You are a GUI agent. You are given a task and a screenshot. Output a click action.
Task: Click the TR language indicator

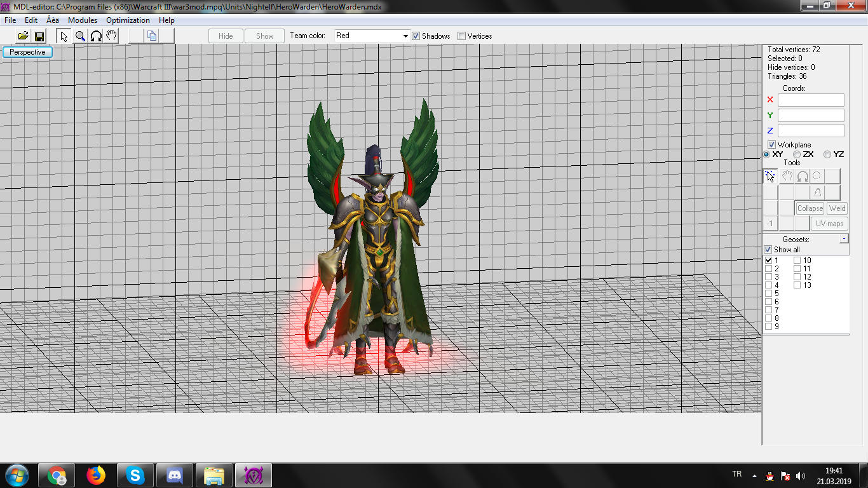(x=737, y=474)
